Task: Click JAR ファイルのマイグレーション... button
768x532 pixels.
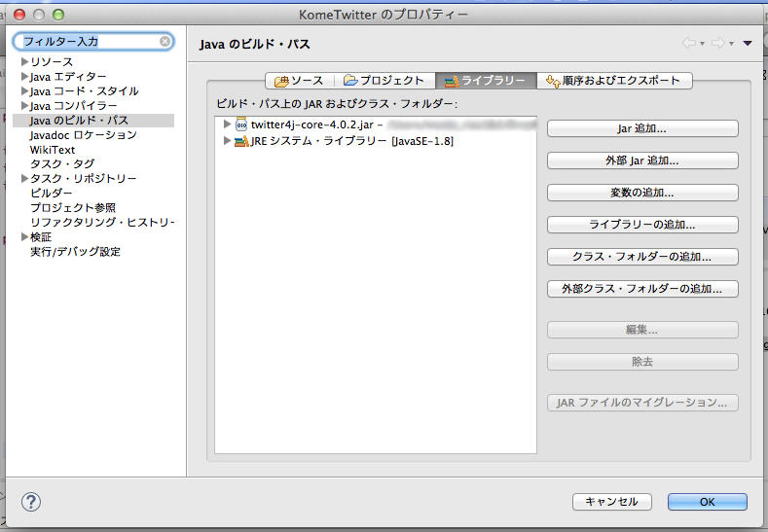Action: (642, 403)
